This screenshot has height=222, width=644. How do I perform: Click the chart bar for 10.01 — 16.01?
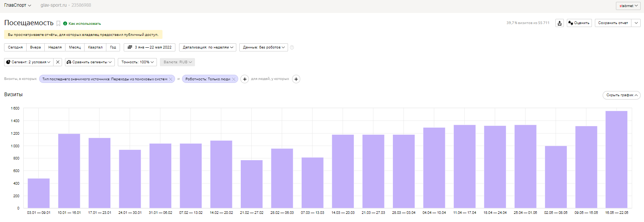click(x=69, y=171)
